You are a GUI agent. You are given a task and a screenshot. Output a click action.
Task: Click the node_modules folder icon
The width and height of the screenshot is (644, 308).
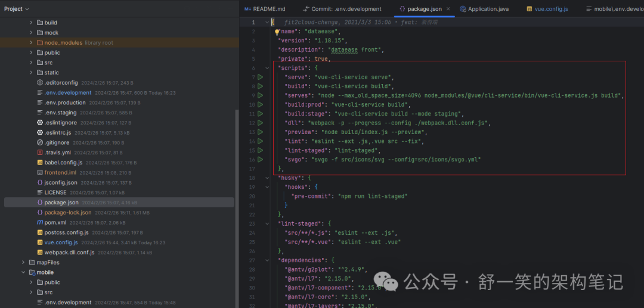40,43
